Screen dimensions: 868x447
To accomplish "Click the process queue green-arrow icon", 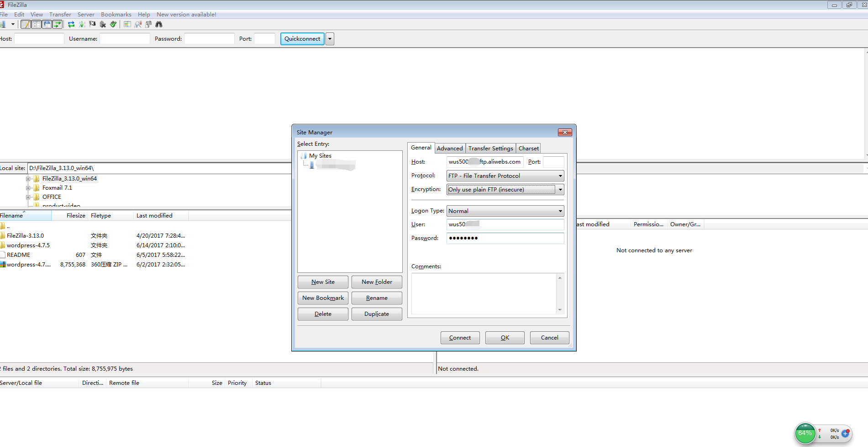I will (82, 24).
